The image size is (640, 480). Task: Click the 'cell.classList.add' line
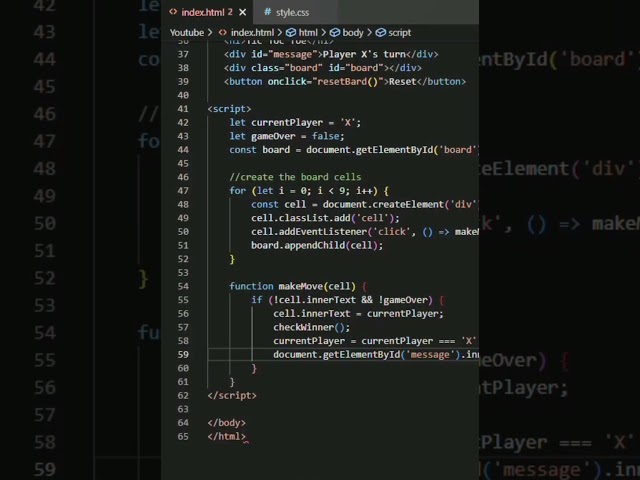(325, 218)
